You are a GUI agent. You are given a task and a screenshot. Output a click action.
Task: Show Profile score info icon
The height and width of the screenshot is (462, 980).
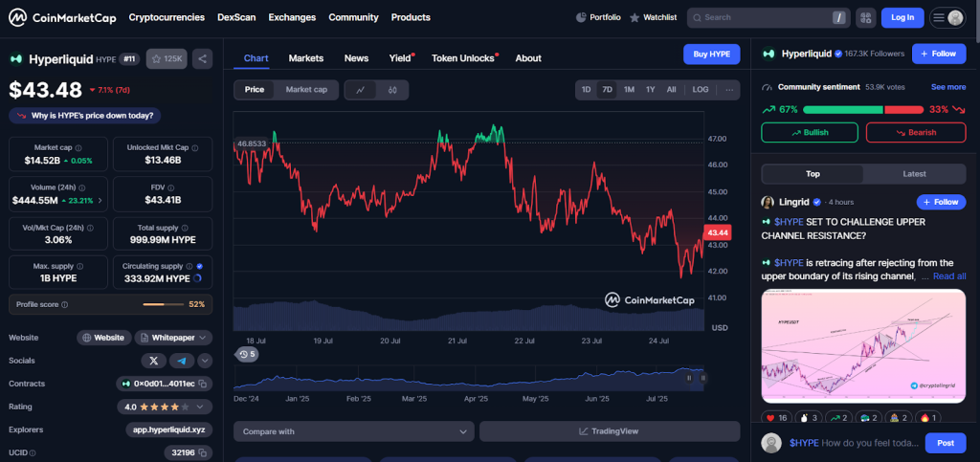point(65,305)
